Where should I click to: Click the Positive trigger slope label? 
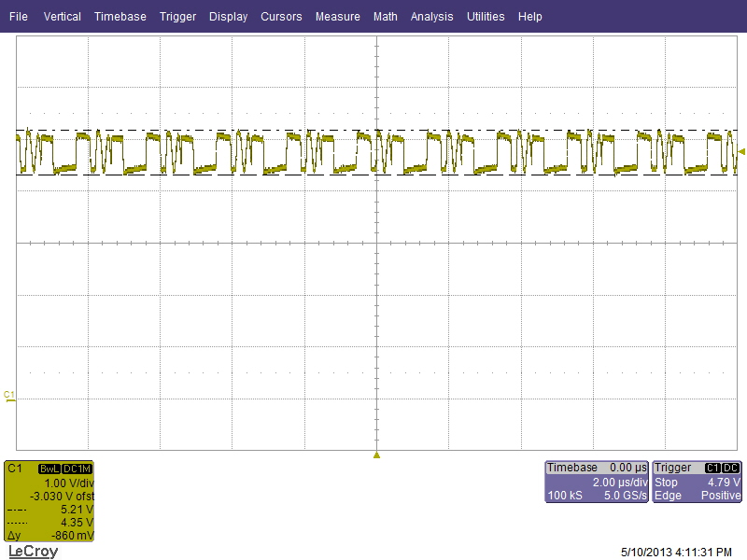(x=721, y=496)
